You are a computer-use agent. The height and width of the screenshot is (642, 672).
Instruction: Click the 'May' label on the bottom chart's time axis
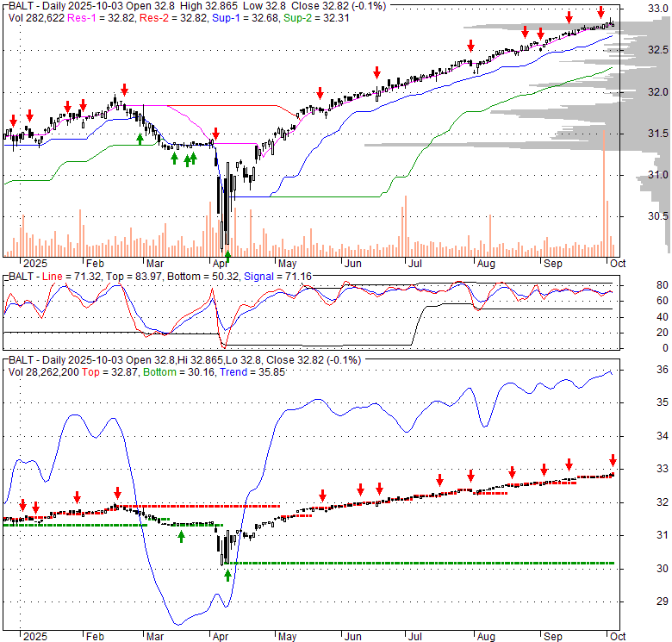coord(287,637)
